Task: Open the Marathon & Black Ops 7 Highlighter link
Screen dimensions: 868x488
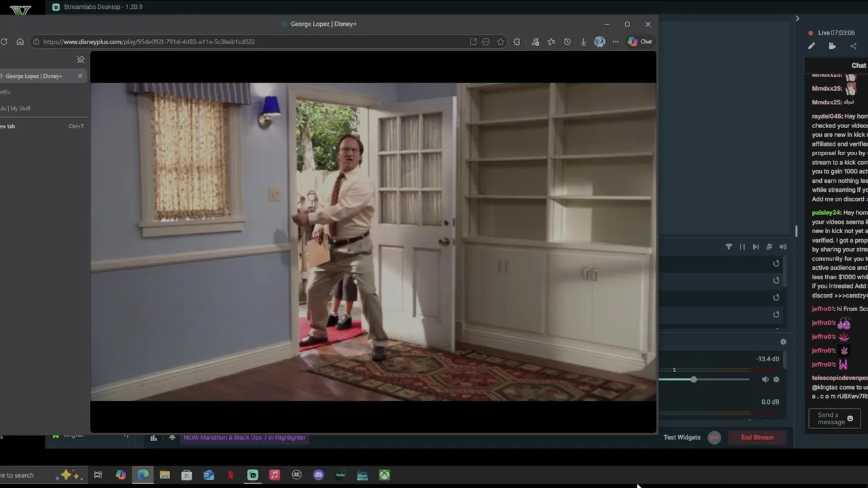Action: click(x=244, y=438)
